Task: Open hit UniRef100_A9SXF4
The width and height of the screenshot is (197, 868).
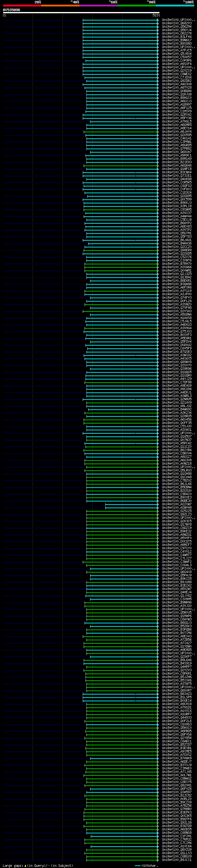Action: point(177,64)
